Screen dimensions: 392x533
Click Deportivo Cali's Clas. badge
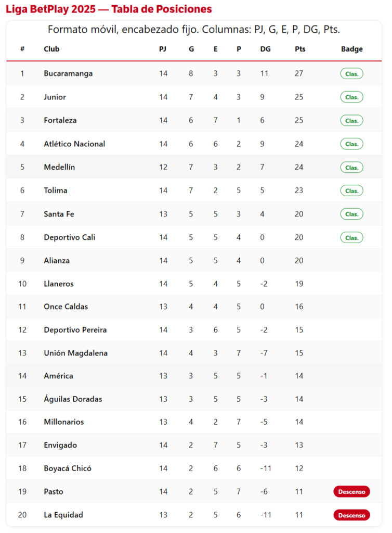[x=351, y=237]
